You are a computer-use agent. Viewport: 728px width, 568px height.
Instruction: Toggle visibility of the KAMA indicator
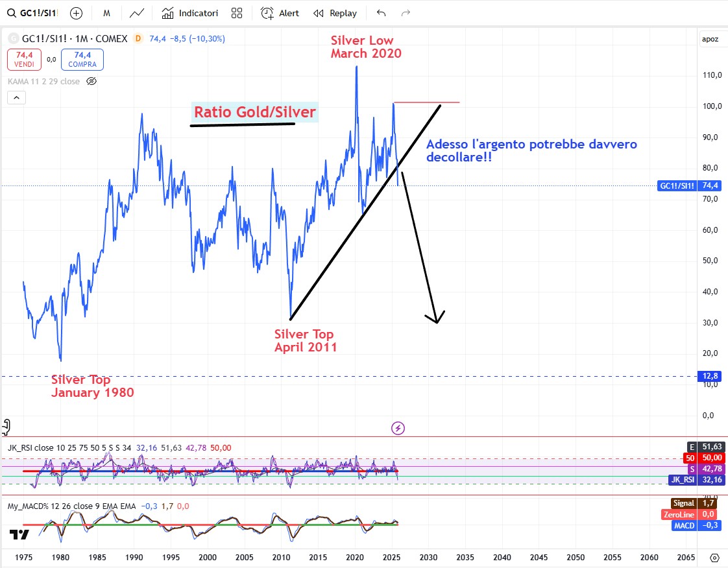tap(91, 81)
